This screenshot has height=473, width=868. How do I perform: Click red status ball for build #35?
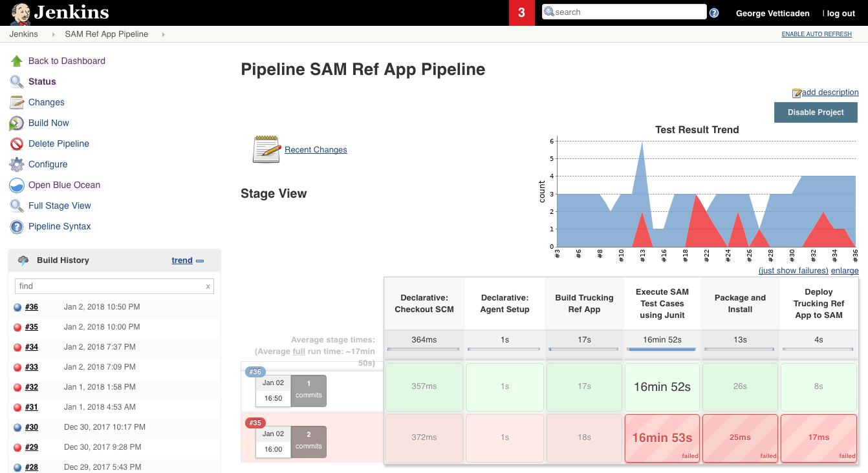coord(17,328)
